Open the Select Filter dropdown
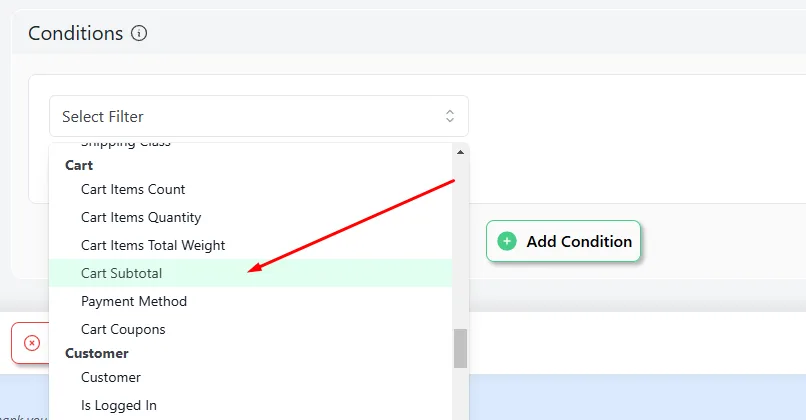The height and width of the screenshot is (420, 806). tap(259, 116)
